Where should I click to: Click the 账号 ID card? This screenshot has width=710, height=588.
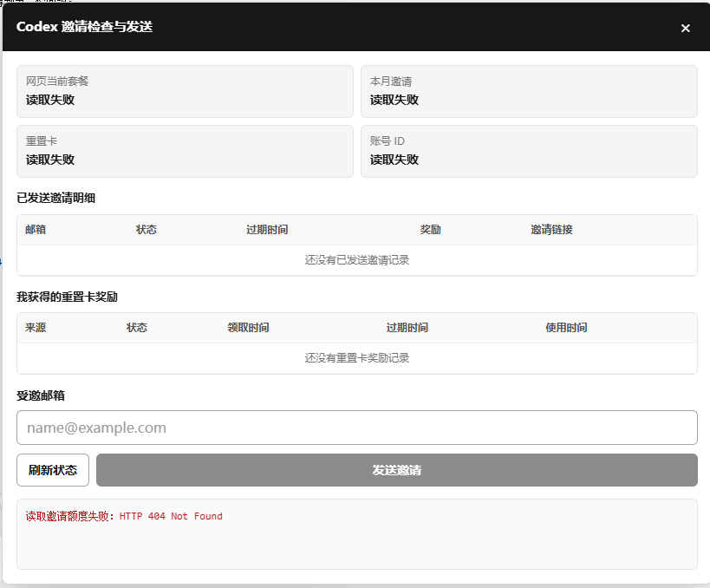(x=529, y=151)
